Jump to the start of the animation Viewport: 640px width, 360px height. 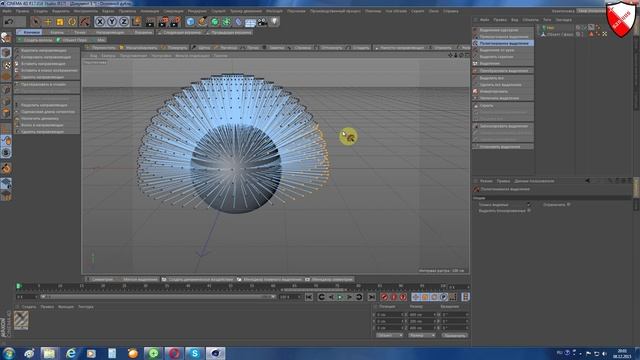click(309, 297)
